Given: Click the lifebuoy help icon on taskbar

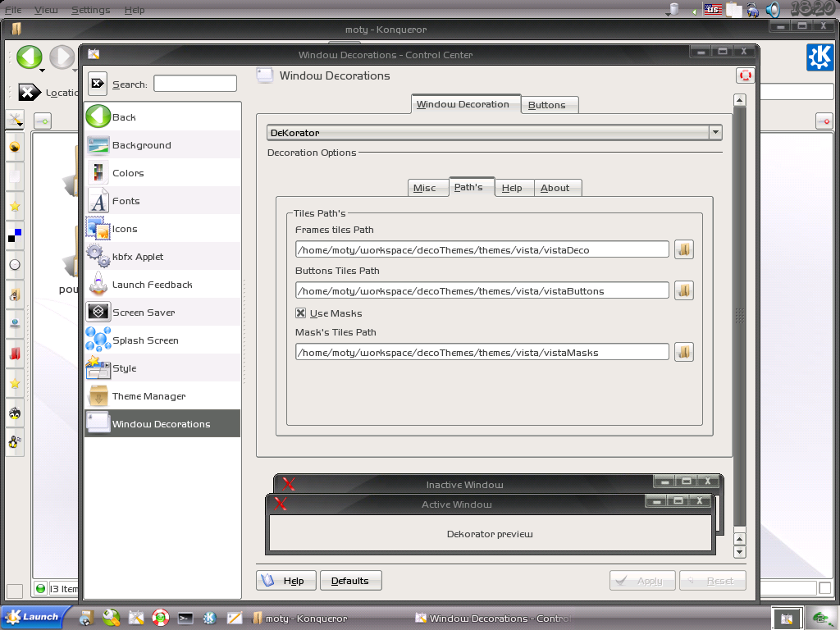Looking at the screenshot, I should coord(161,619).
